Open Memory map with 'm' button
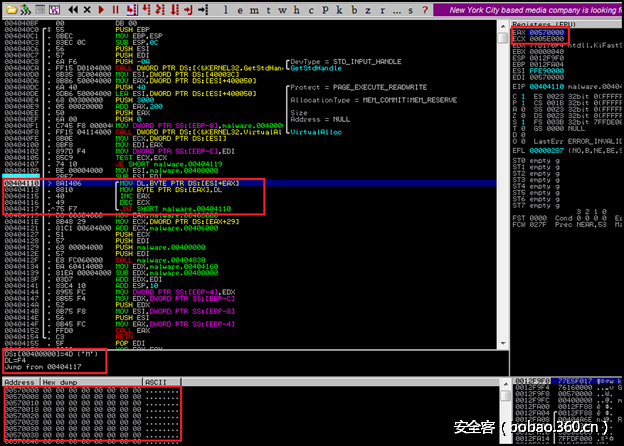Viewport: 624px width, 446px height. (254, 10)
